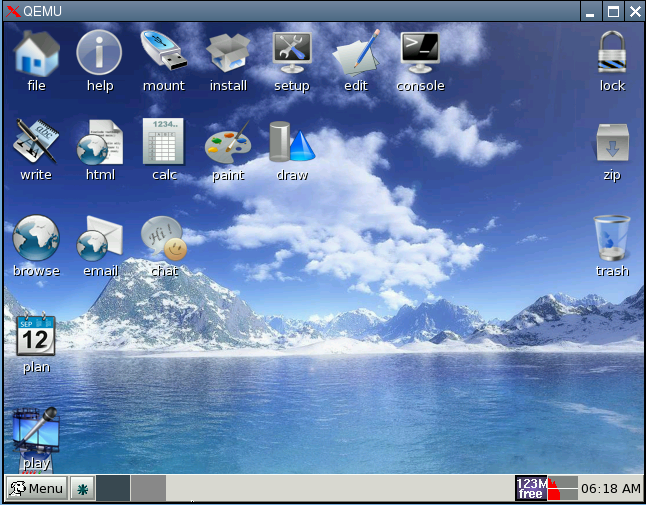Click the lock padlock icon

tap(612, 52)
